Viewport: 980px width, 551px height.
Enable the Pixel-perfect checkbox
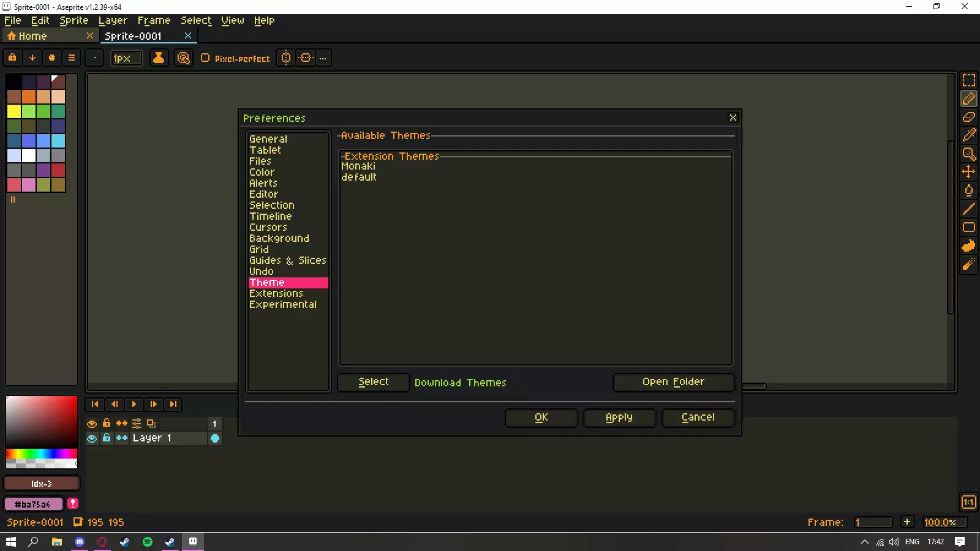[x=205, y=58]
